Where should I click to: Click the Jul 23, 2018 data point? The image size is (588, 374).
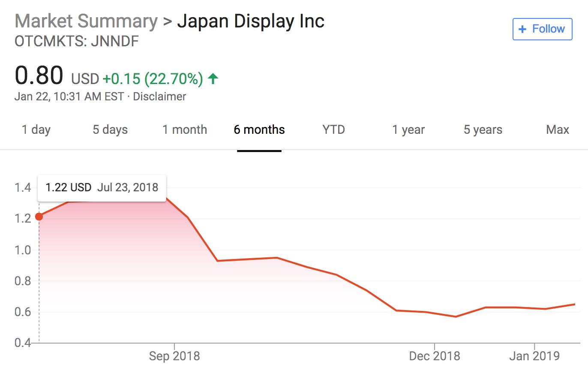point(39,217)
